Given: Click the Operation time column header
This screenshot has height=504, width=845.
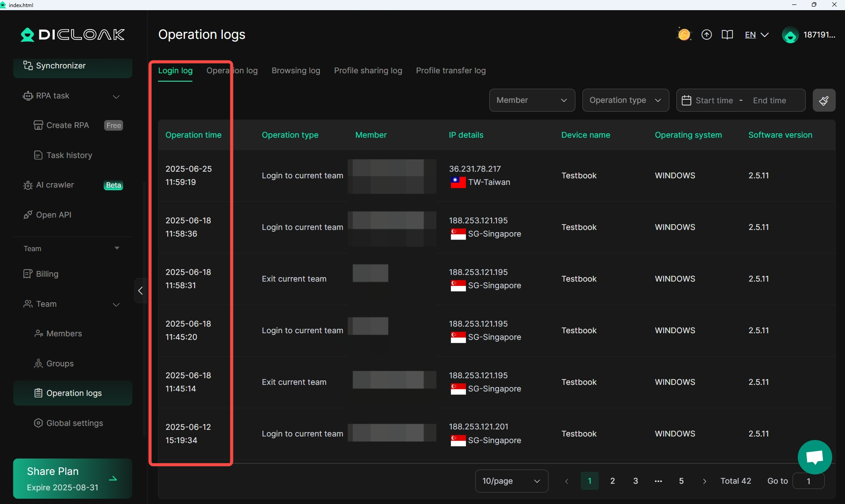Looking at the screenshot, I should tap(193, 135).
